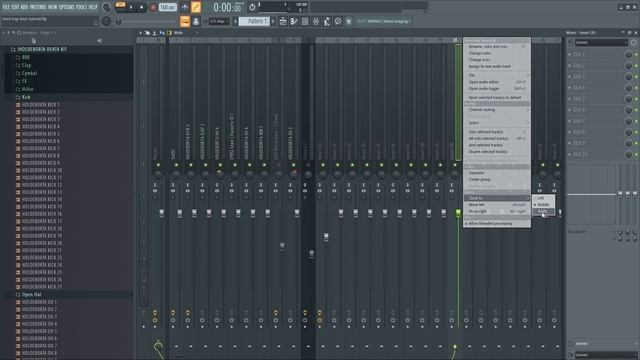Viewport: 640px width, 360px height.
Task: Click the selected Insert 20 green fader
Action: coord(458,213)
